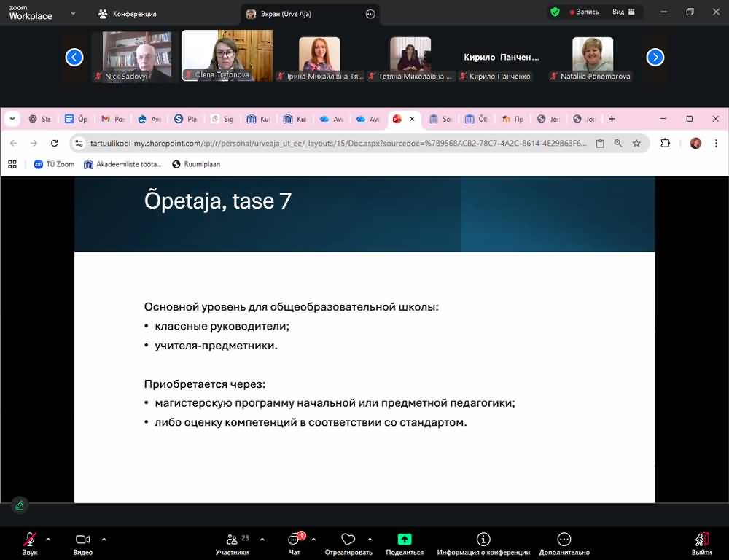Turn on camera with the Видео button
The image size is (729, 560).
[82, 540]
